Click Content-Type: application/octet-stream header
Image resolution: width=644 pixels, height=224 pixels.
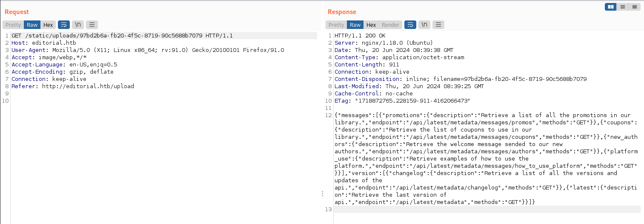point(399,57)
